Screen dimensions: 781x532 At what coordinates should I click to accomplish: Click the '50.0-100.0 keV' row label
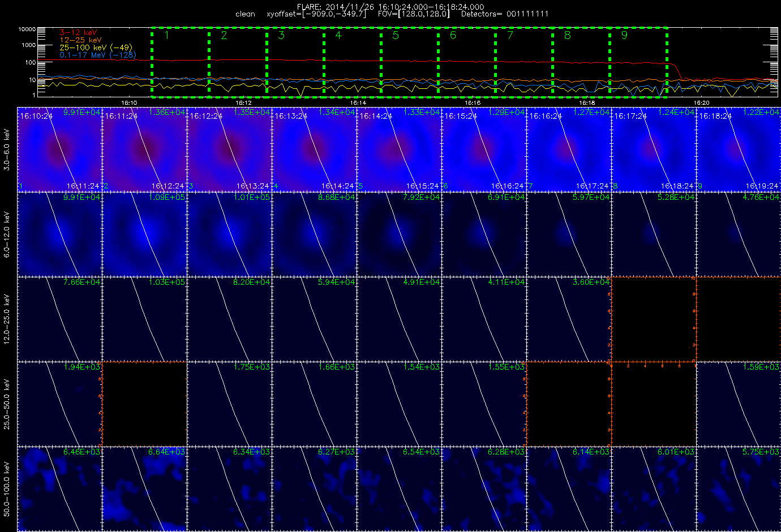point(7,489)
